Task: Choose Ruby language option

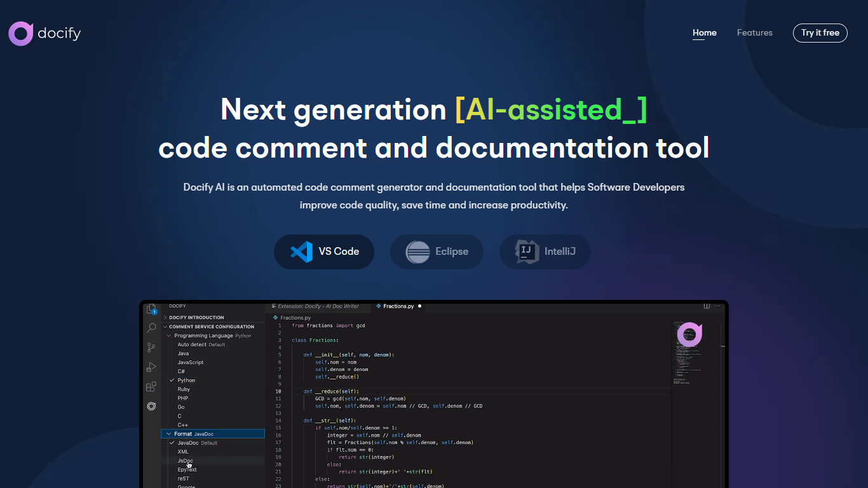Action: coord(184,389)
